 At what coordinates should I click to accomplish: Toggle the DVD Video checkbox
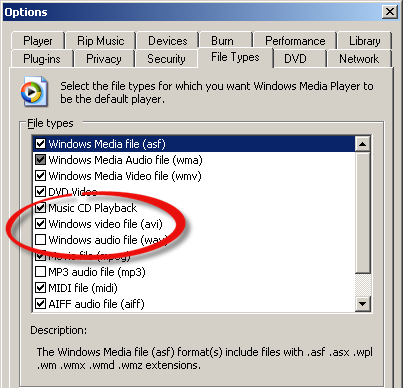[x=40, y=192]
